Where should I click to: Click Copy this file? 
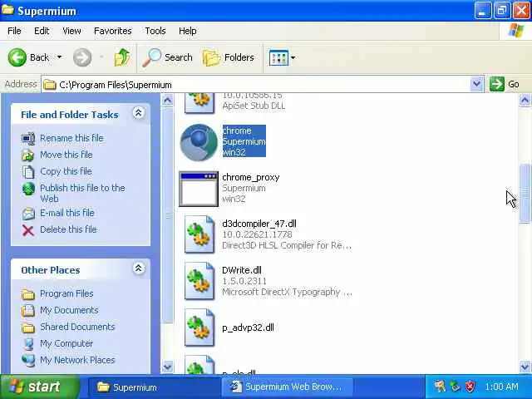[x=66, y=171]
